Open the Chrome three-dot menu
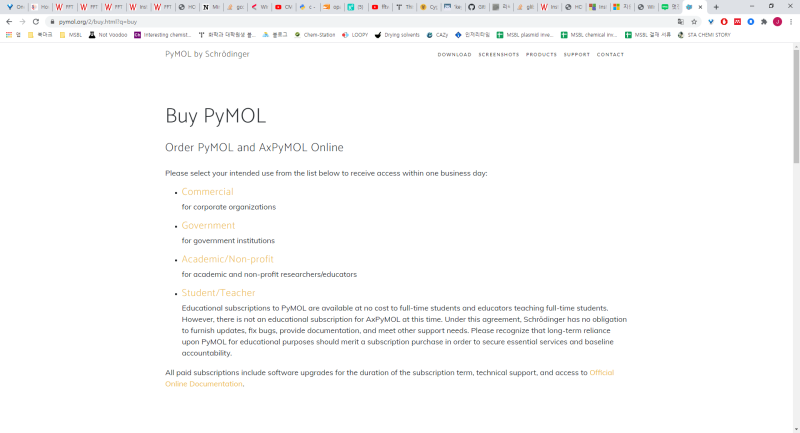This screenshot has height=433, width=800. (x=791, y=22)
